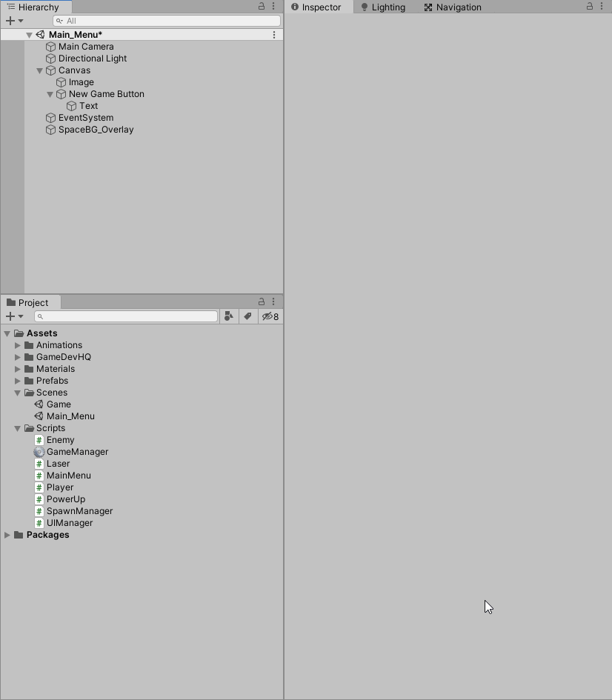The image size is (612, 700).
Task: Select the Animations folder name
Action: click(x=59, y=345)
